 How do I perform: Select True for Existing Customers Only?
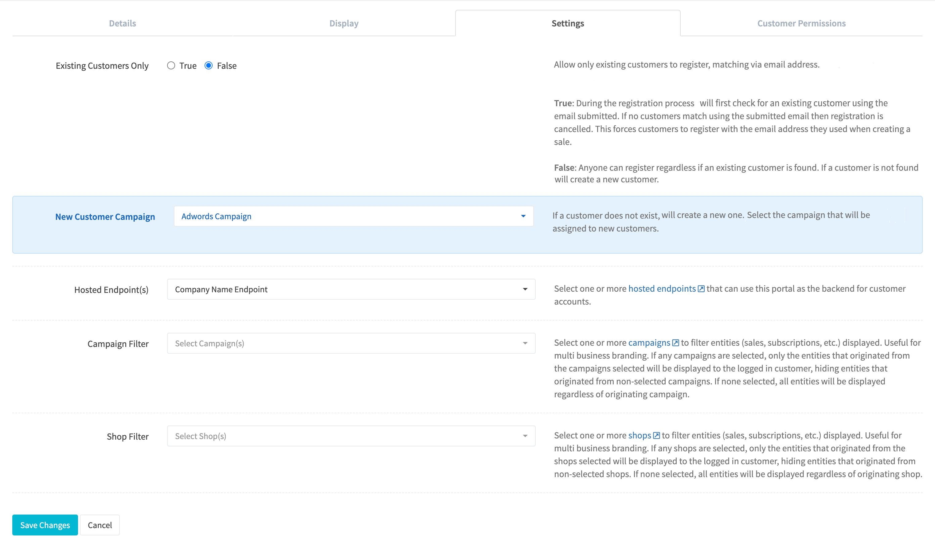pyautogui.click(x=171, y=65)
